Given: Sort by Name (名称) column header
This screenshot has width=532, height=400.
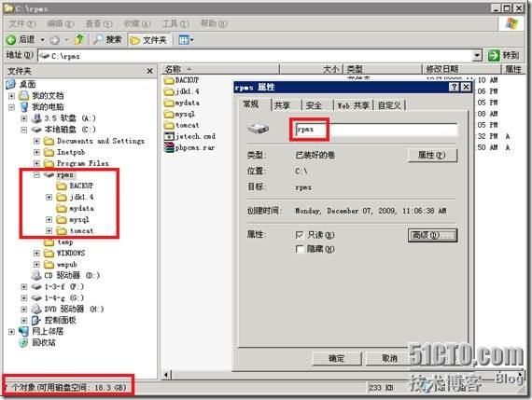Looking at the screenshot, I should 220,69.
